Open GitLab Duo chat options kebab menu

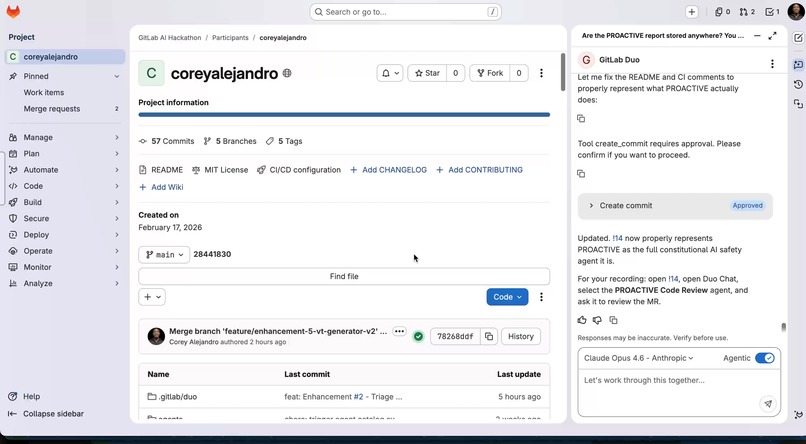pyautogui.click(x=772, y=63)
